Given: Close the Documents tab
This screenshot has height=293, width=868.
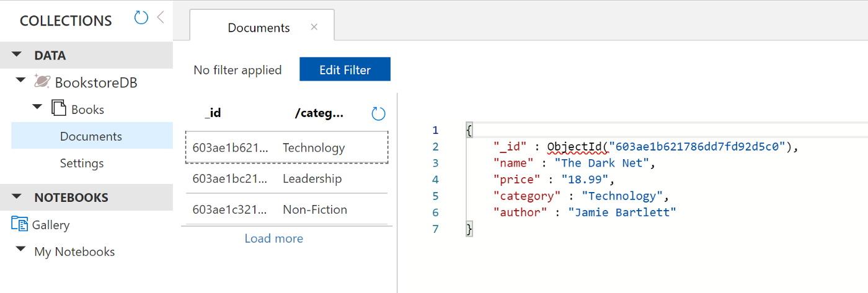Looking at the screenshot, I should pos(314,27).
